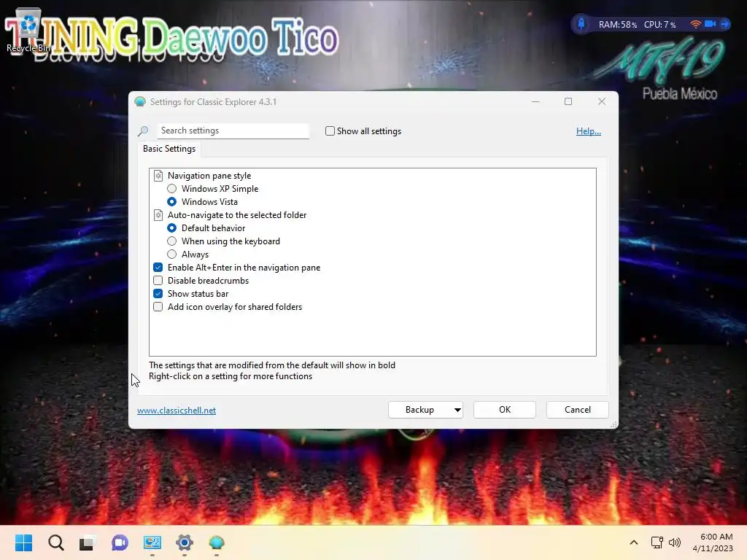The width and height of the screenshot is (747, 560).
Task: Minimize the Classic Explorer settings window
Action: (535, 101)
